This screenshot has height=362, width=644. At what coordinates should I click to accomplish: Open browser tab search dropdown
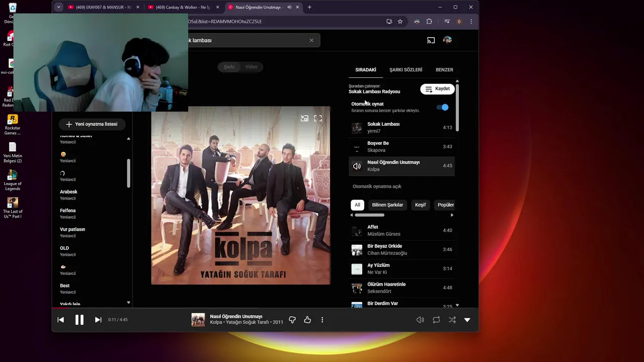[59, 7]
